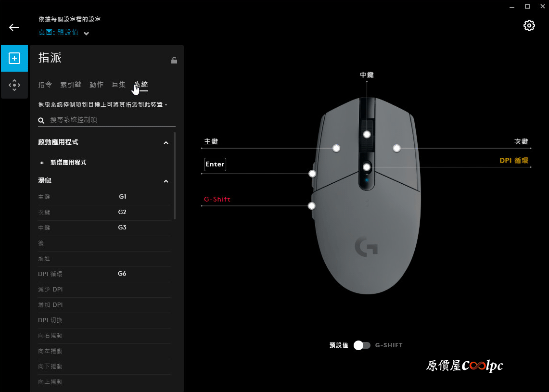Collapse the 啟動應用程式 section
The height and width of the screenshot is (392, 549).
click(166, 143)
